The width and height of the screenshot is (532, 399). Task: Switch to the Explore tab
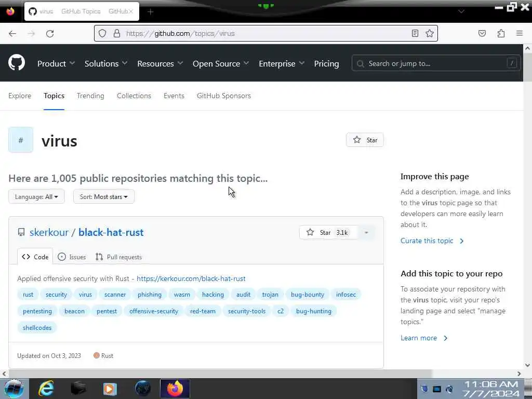(20, 96)
